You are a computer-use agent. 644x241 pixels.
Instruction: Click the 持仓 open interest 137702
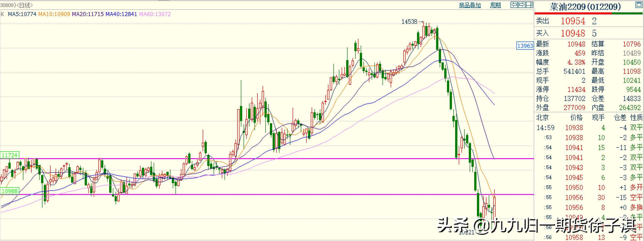pyautogui.click(x=574, y=98)
